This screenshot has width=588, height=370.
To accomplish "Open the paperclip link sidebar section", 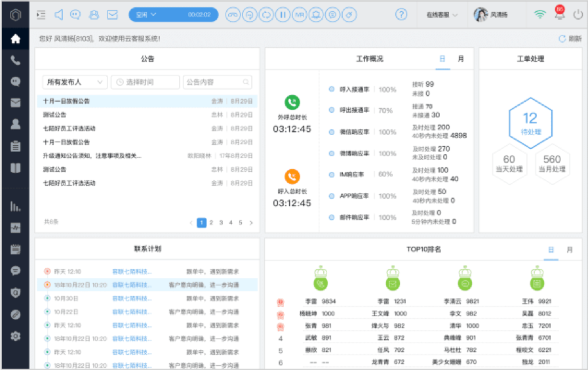I will pyautogui.click(x=15, y=314).
